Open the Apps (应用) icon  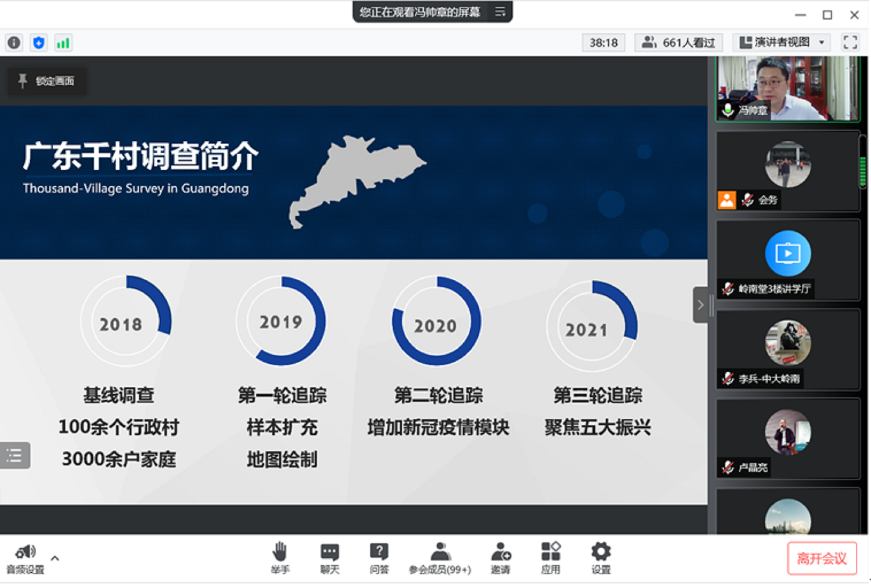[550, 552]
